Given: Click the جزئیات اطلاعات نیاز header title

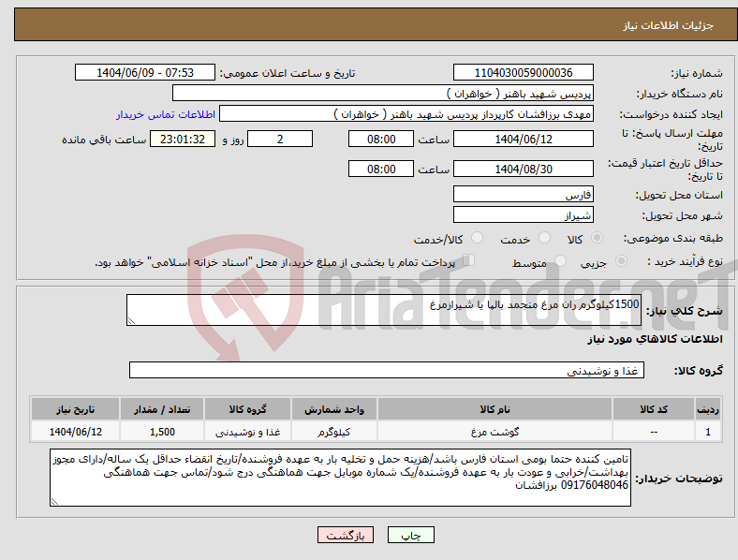Looking at the screenshot, I should (x=669, y=25).
